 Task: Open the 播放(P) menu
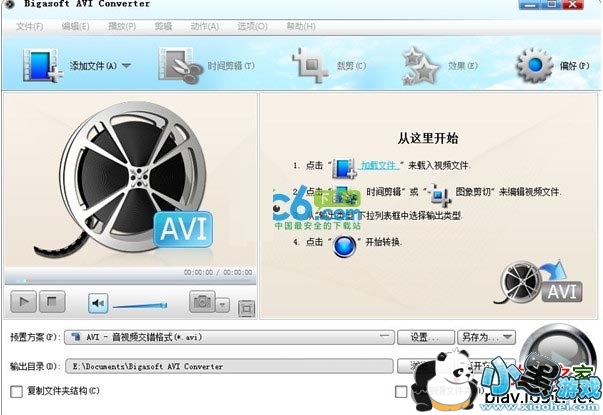coord(122,27)
